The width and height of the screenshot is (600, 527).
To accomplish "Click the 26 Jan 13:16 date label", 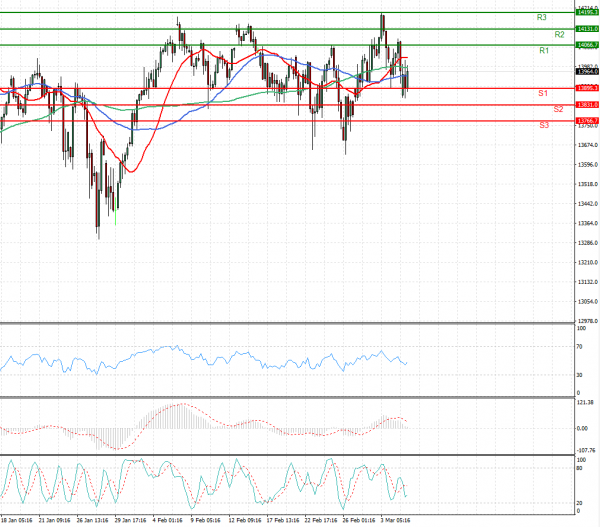I will (x=93, y=520).
